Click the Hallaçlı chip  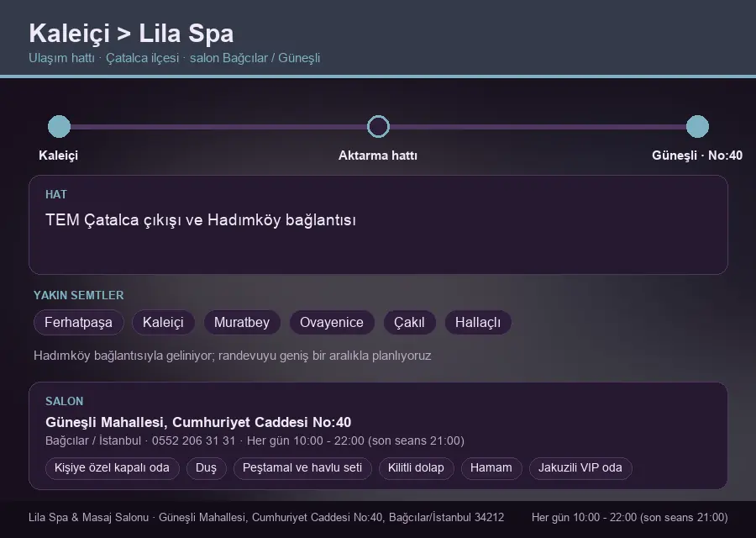(x=478, y=322)
